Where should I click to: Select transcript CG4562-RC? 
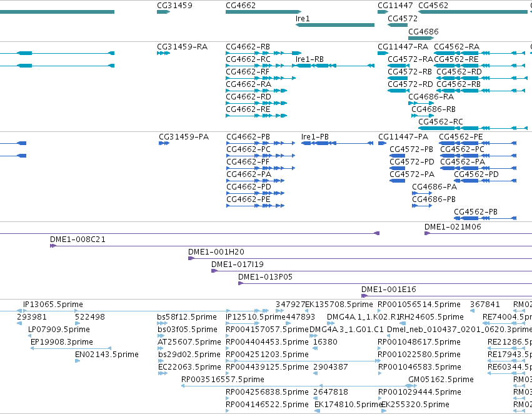(x=440, y=122)
